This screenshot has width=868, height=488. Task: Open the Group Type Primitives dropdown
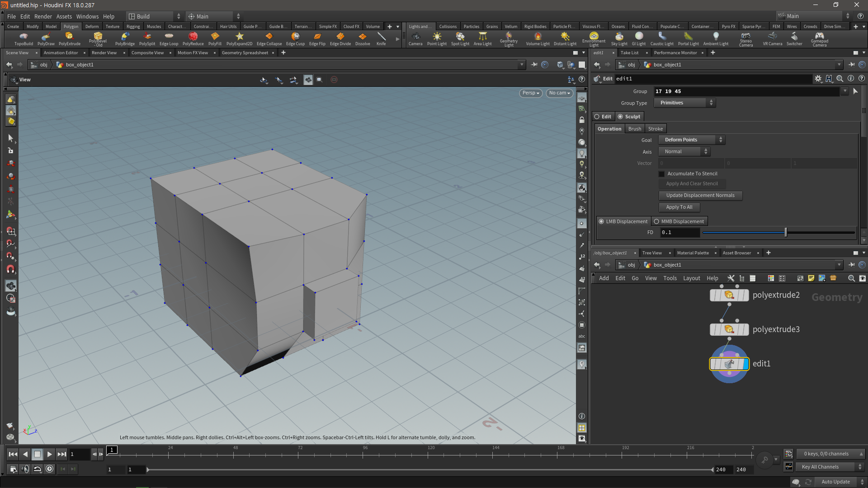click(x=684, y=103)
